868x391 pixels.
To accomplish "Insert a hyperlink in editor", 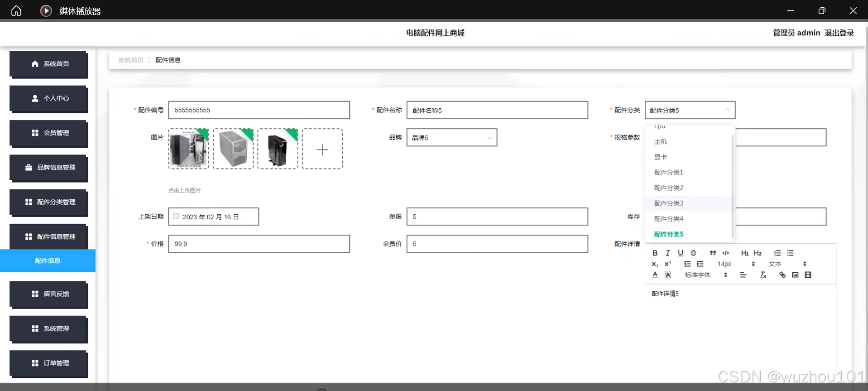I will pos(782,275).
